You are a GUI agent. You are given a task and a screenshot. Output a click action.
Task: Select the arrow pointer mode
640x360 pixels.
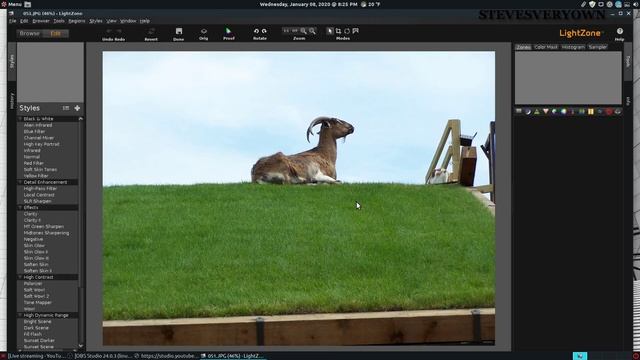[x=330, y=31]
